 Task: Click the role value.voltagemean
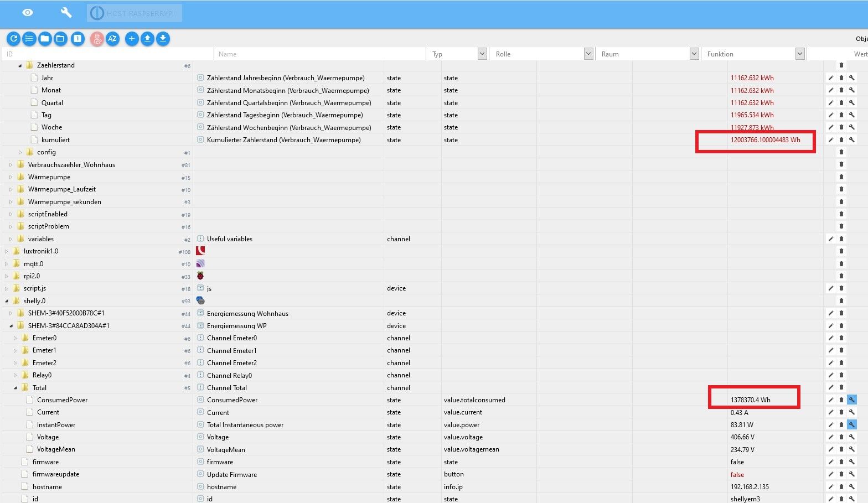(472, 449)
